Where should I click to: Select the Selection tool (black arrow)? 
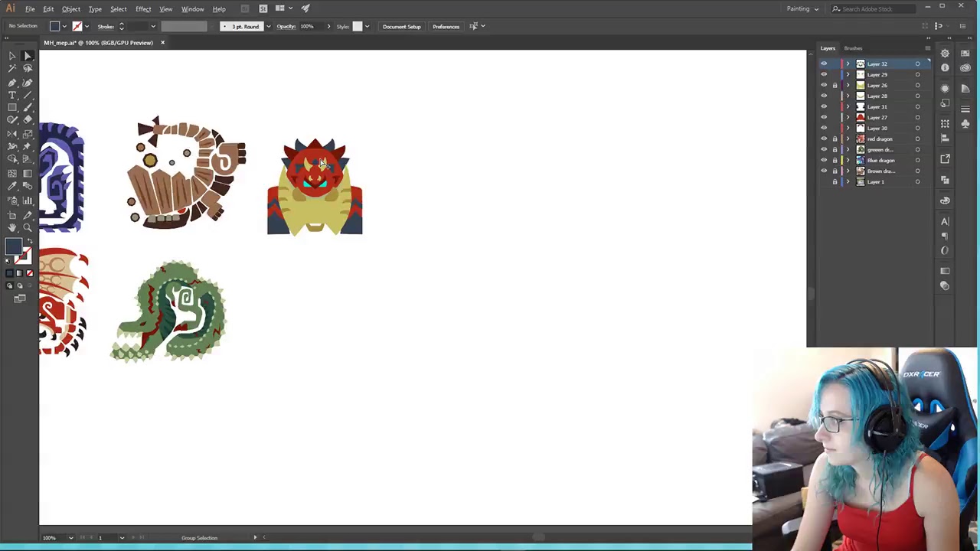12,56
